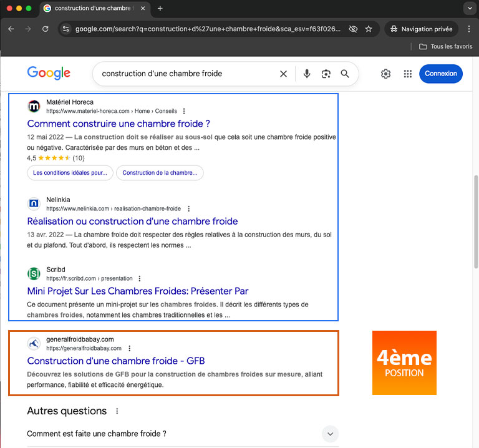Open a new browser tab

160,9
